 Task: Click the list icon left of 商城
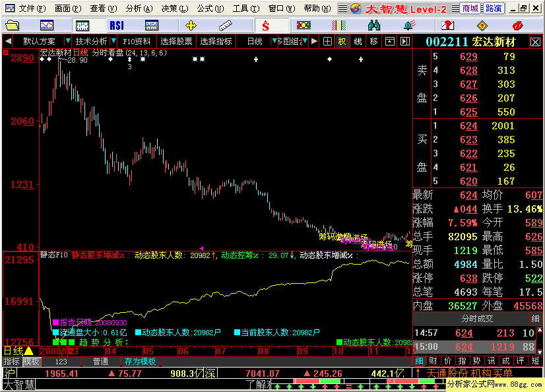click(455, 9)
